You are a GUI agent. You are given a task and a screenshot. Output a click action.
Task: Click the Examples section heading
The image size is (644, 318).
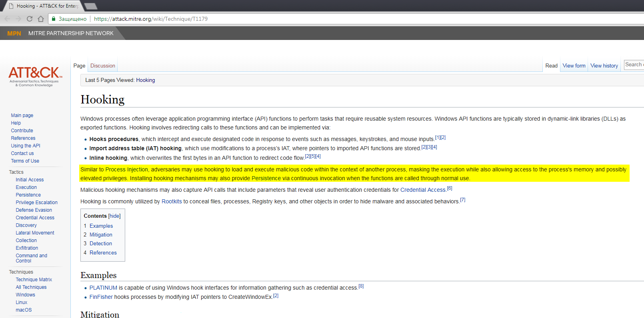pyautogui.click(x=98, y=275)
